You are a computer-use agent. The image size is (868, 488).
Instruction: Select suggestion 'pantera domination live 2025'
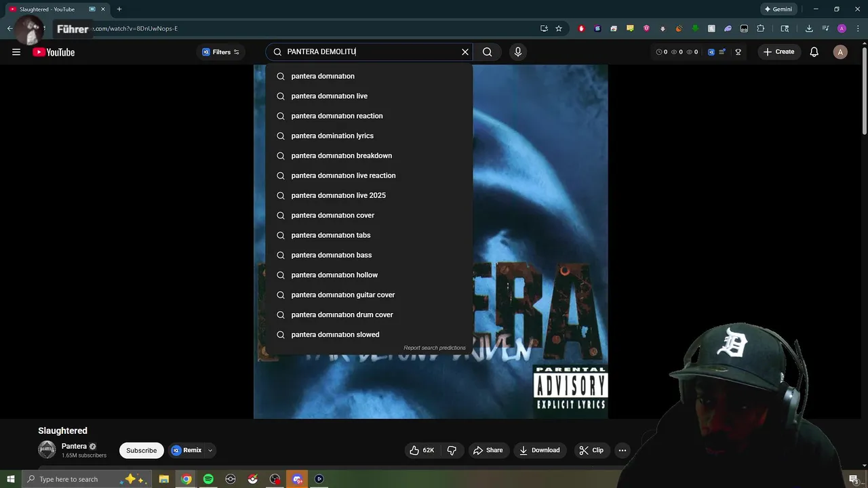pyautogui.click(x=369, y=195)
